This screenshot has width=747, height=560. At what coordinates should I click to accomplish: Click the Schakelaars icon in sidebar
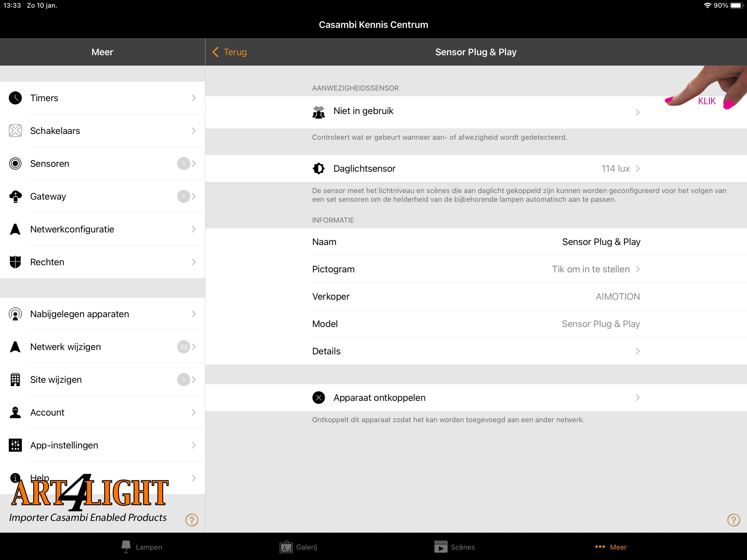coord(15,131)
